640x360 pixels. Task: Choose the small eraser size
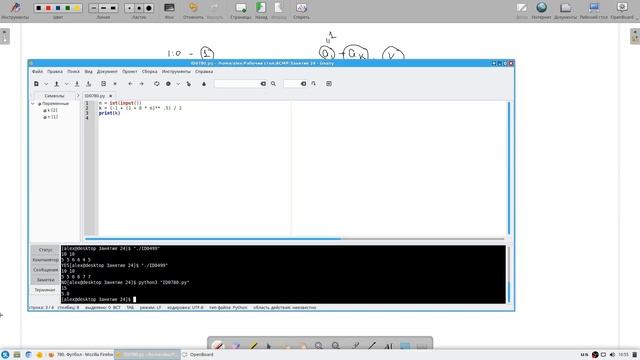[129, 8]
